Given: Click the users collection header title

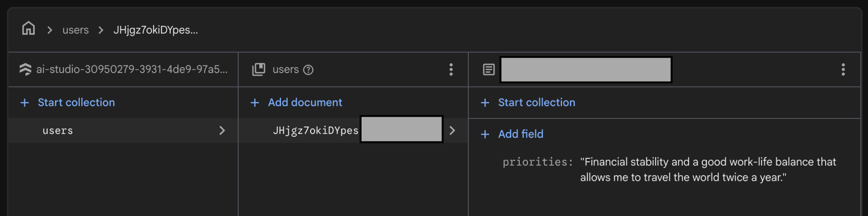Looking at the screenshot, I should (286, 69).
